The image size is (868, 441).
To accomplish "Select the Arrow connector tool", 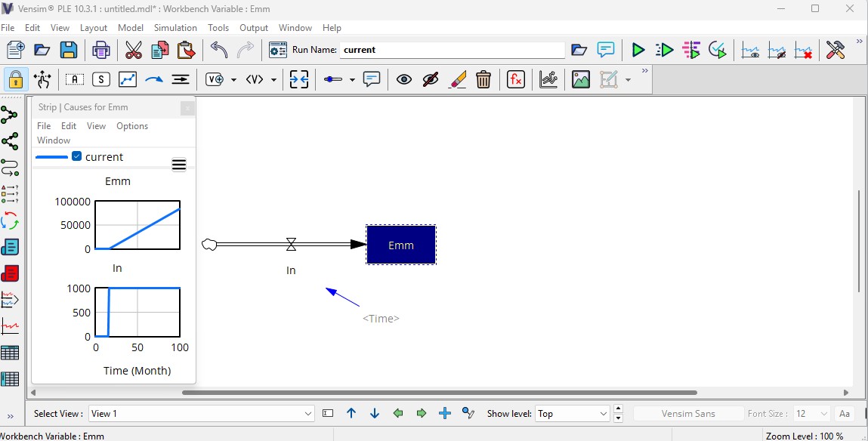I will (154, 80).
